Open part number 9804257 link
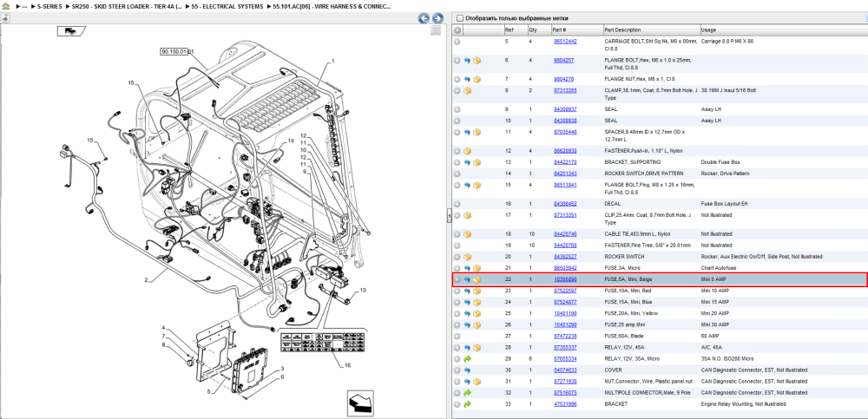Screen dimensions: 868x419 (x=563, y=61)
